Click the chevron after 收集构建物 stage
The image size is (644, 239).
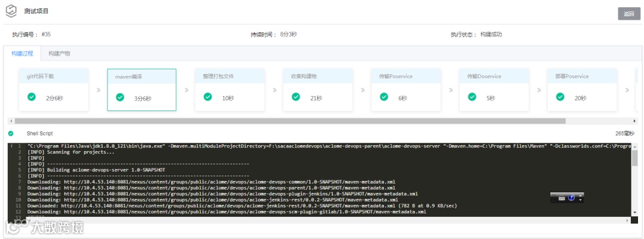coord(363,90)
